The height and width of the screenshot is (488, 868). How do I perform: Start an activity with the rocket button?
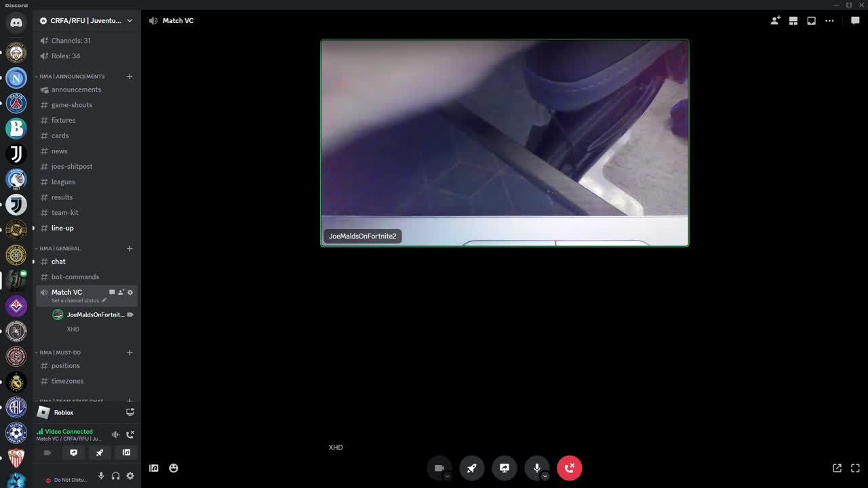471,468
